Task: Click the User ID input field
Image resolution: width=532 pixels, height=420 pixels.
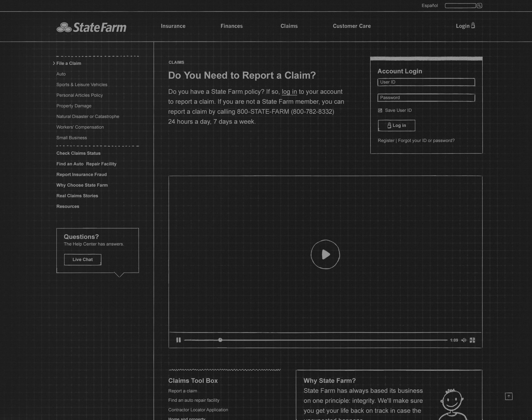Action: [426, 82]
